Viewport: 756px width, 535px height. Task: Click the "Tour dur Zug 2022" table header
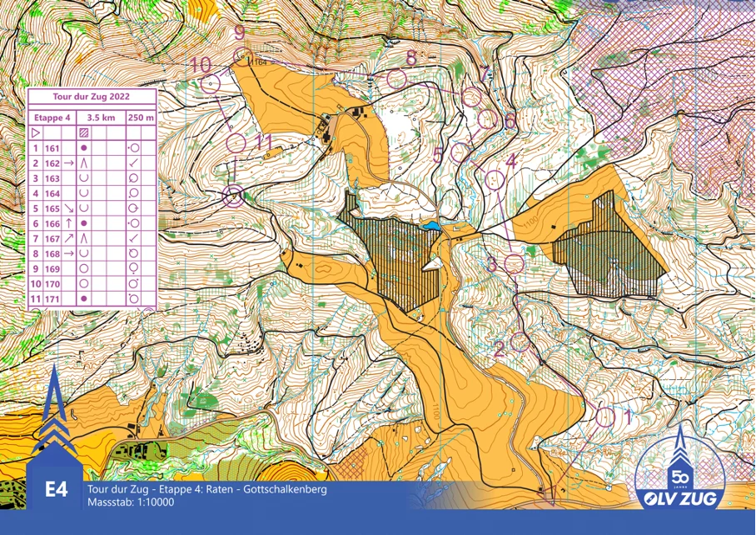click(92, 98)
